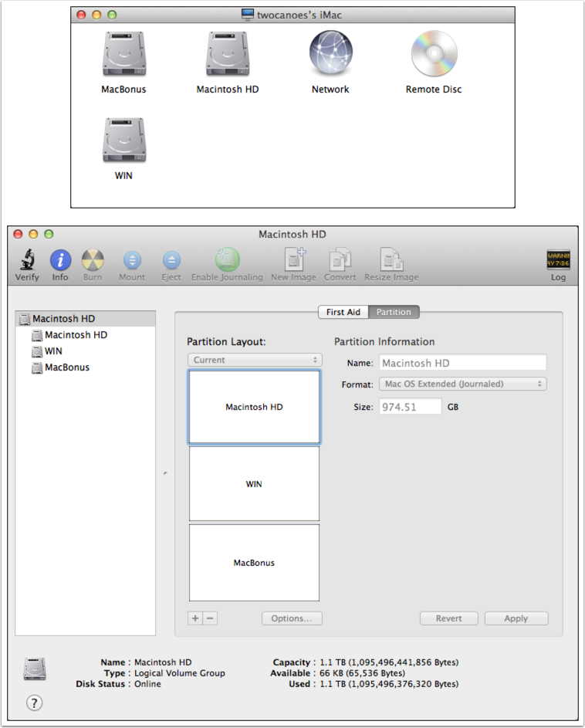Select MacBonus volume in sidebar
This screenshot has width=585, height=728.
(86, 367)
